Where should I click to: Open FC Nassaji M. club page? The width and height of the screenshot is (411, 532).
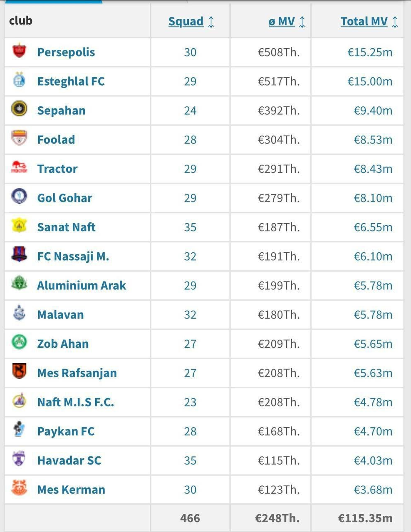[73, 256]
